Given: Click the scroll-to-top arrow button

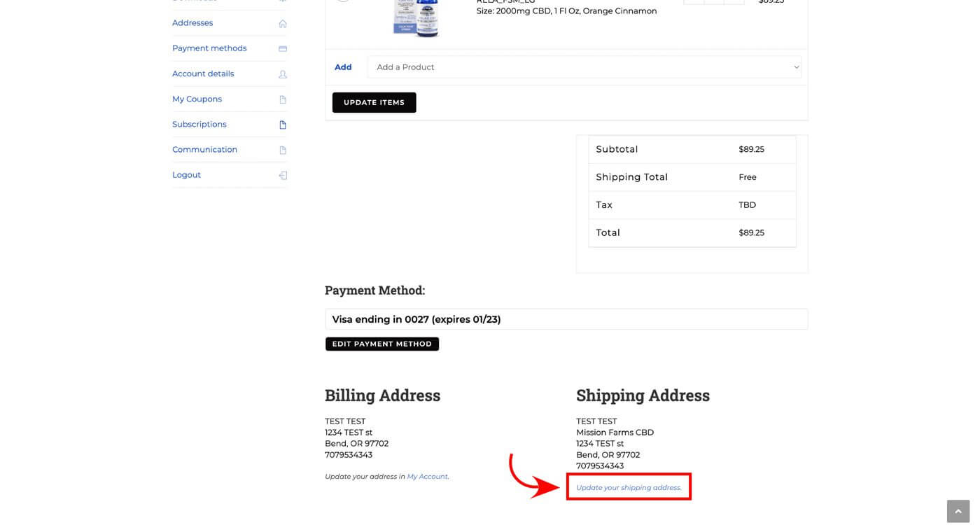Looking at the screenshot, I should point(958,511).
